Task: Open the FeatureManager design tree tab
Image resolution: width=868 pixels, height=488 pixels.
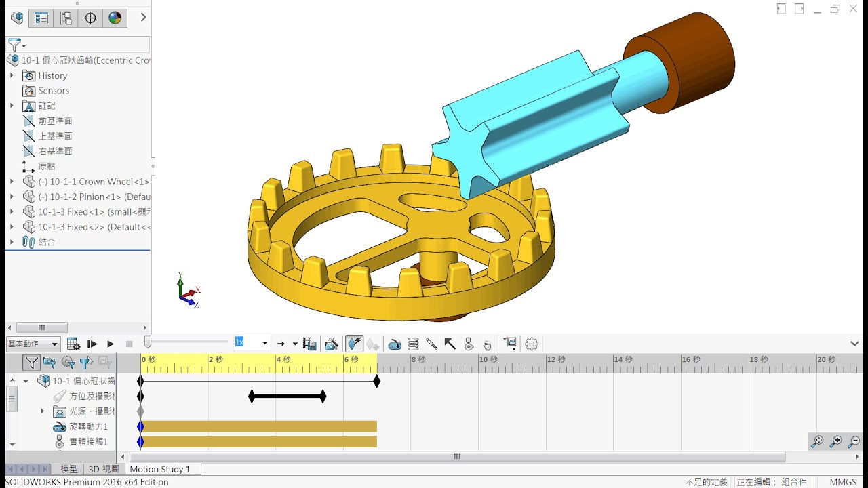Action: [17, 18]
